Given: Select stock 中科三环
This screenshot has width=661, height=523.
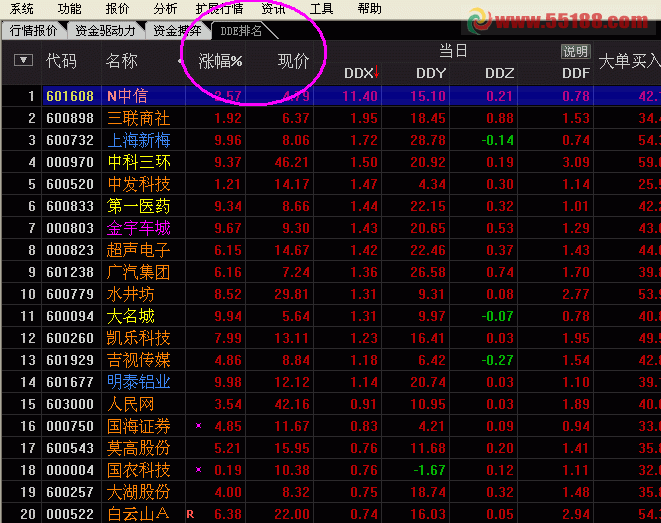Looking at the screenshot, I should point(139,162).
